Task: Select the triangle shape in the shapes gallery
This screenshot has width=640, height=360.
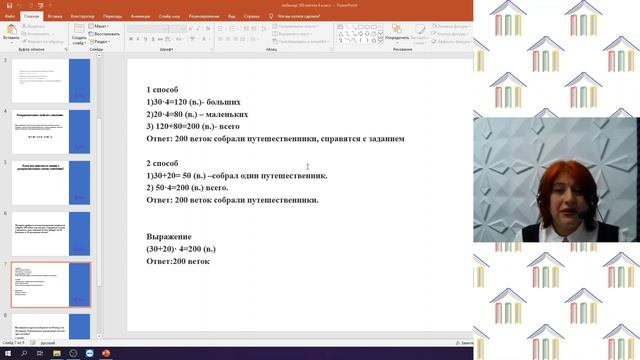Action: 340,33
